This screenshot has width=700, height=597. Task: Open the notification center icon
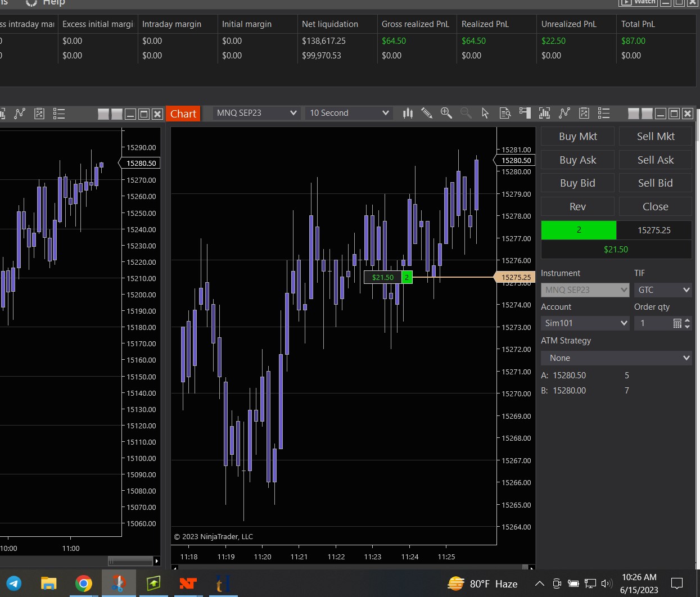click(677, 584)
